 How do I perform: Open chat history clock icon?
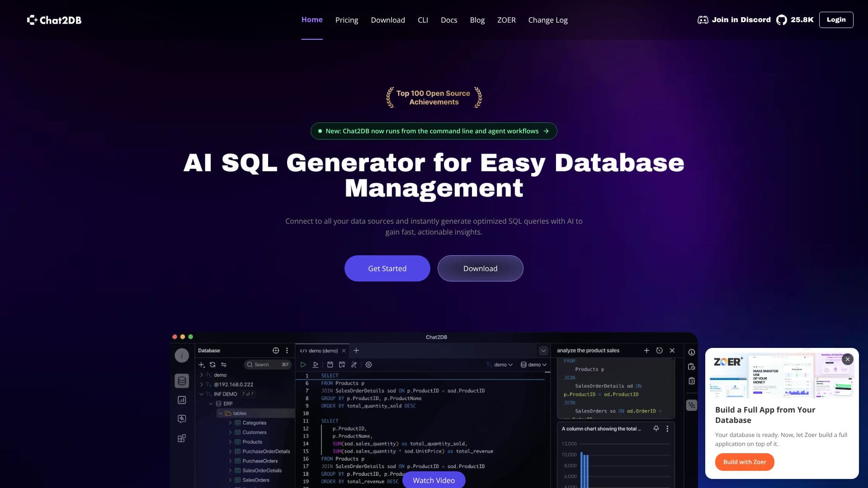pyautogui.click(x=659, y=351)
